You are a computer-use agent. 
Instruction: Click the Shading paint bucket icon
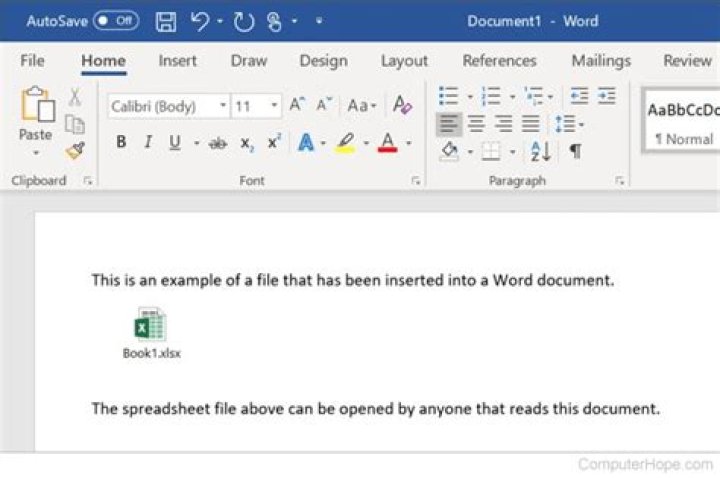[450, 151]
